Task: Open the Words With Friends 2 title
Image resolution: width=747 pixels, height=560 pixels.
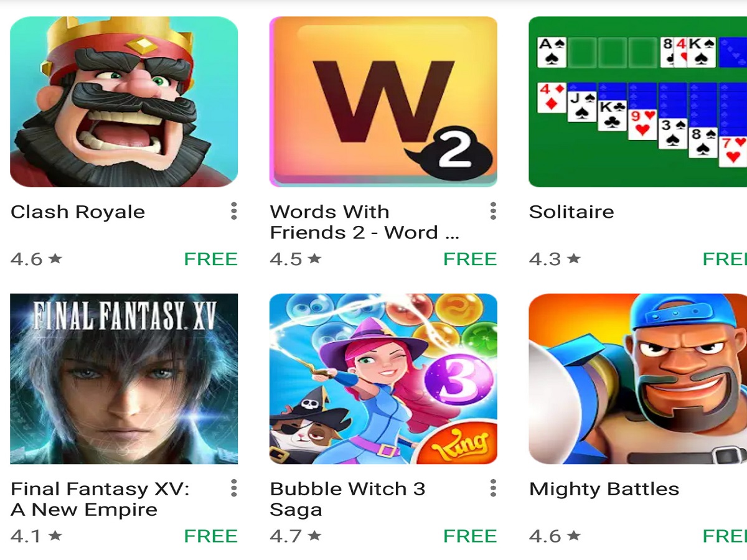Action: pos(364,222)
